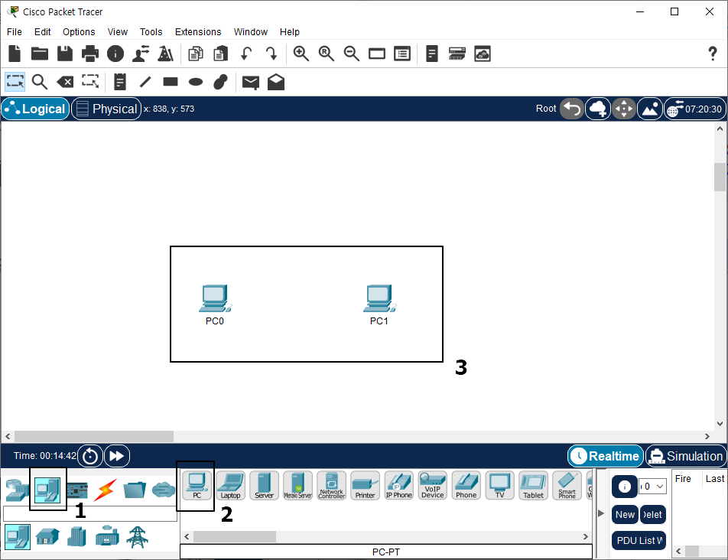Redo the last action
The width and height of the screenshot is (728, 560).
(271, 54)
